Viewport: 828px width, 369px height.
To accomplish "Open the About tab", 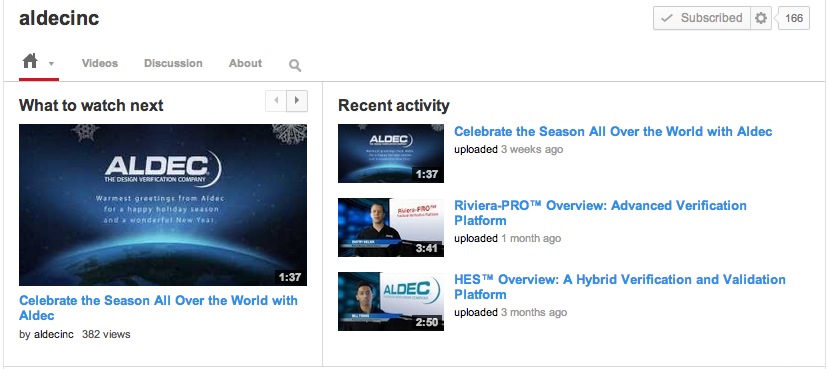I will click(x=245, y=63).
